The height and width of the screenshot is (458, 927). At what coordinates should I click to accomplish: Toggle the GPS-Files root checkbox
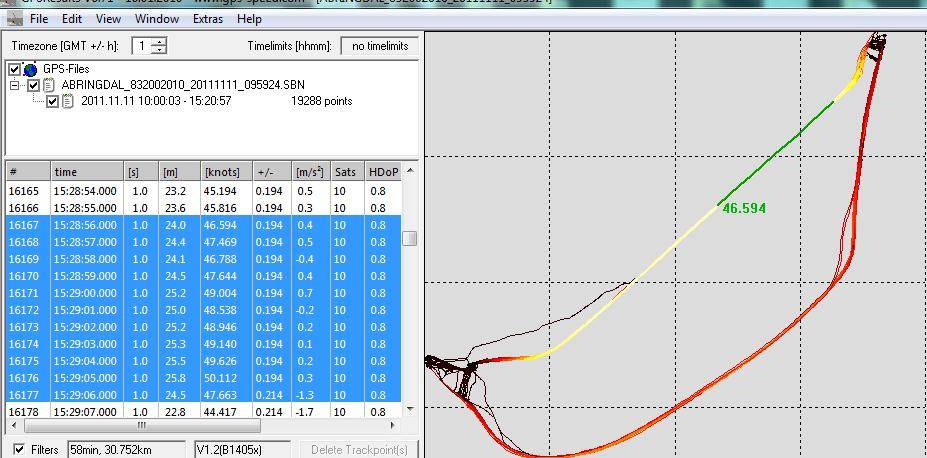[x=14, y=69]
